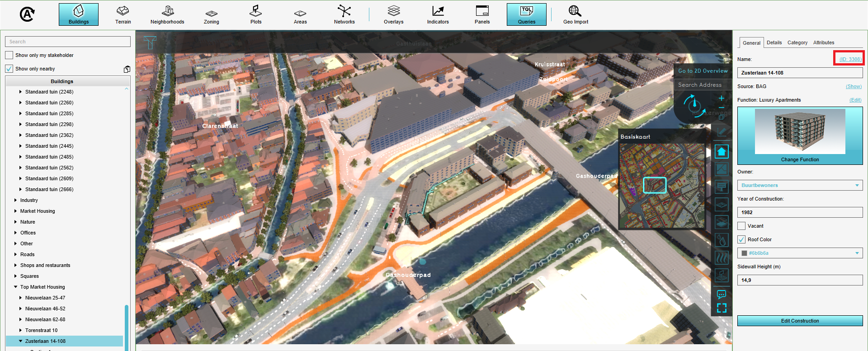The image size is (868, 351).
Task: Switch to the Details tab
Action: click(774, 42)
